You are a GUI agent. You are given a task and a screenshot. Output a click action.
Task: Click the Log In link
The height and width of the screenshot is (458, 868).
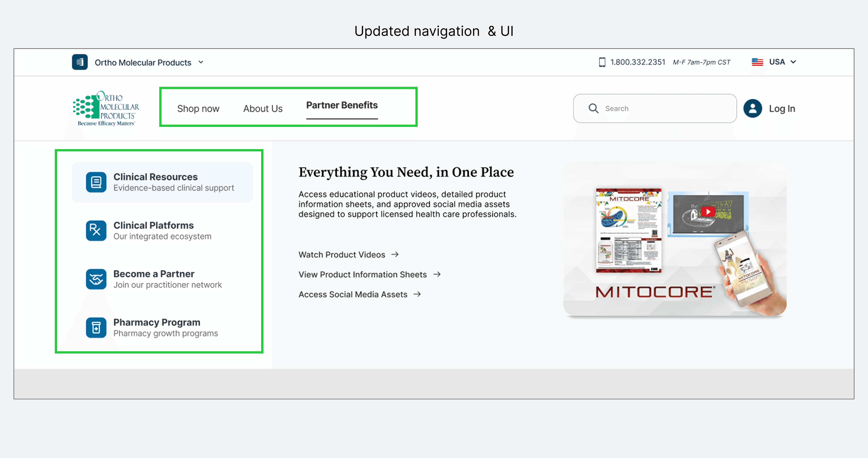(x=782, y=109)
